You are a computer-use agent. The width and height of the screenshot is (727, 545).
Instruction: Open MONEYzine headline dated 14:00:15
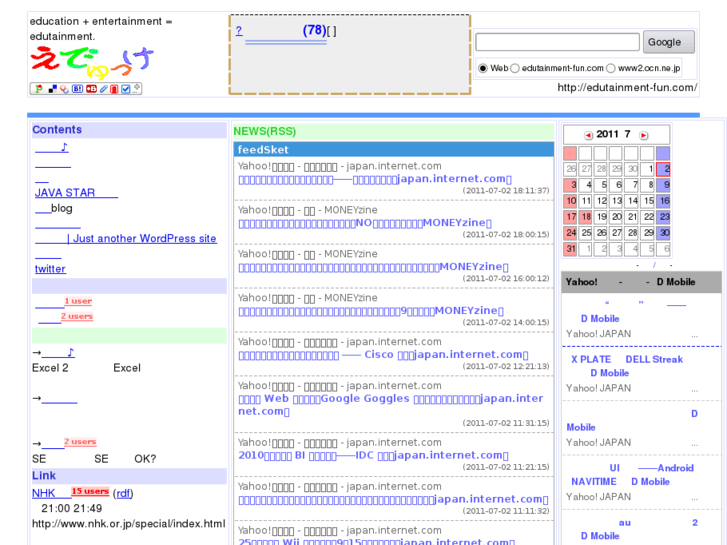(x=371, y=311)
